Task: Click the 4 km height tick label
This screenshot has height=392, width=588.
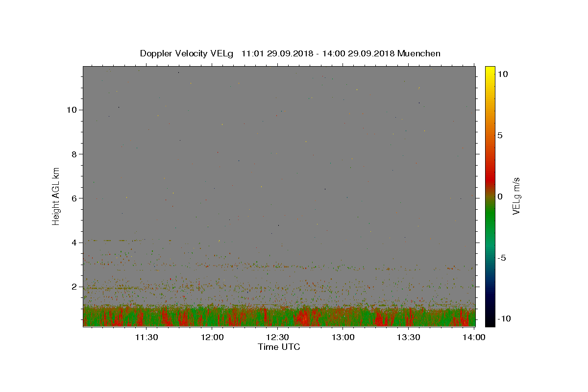Action: (74, 242)
